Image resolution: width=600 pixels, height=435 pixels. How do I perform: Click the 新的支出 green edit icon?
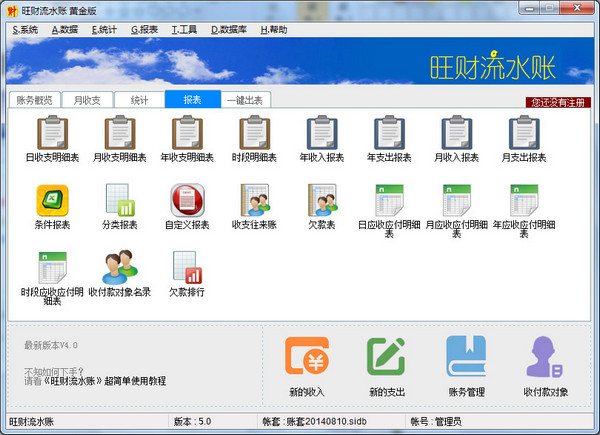pos(386,356)
